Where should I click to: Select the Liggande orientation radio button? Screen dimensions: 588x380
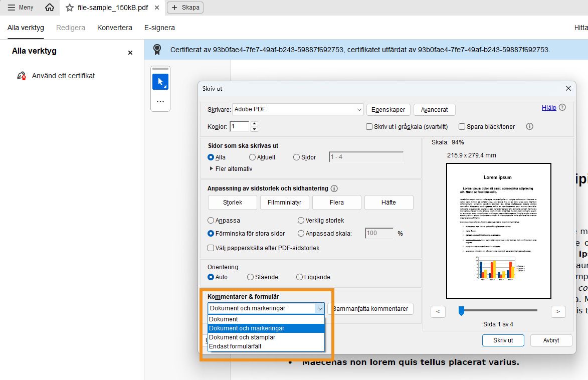coord(300,277)
